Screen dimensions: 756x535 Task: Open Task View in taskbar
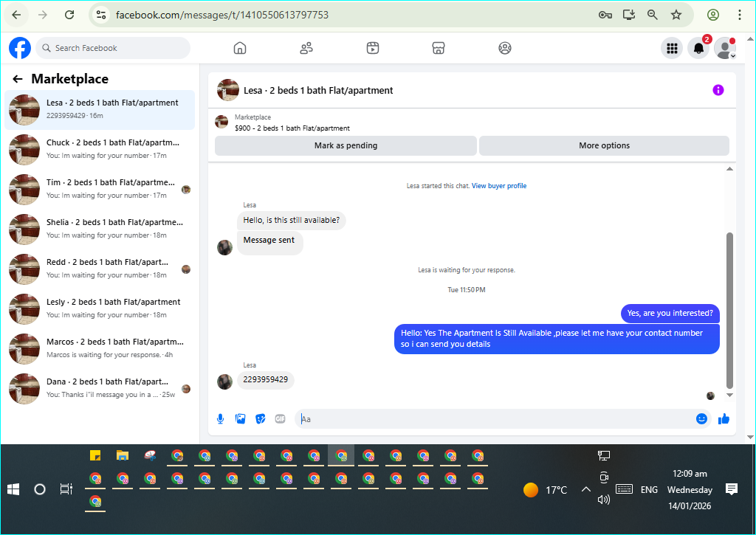click(66, 490)
